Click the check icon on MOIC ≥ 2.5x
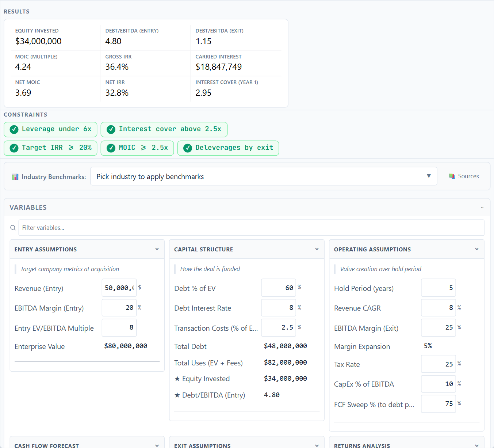This screenshot has width=494, height=448. [x=111, y=148]
